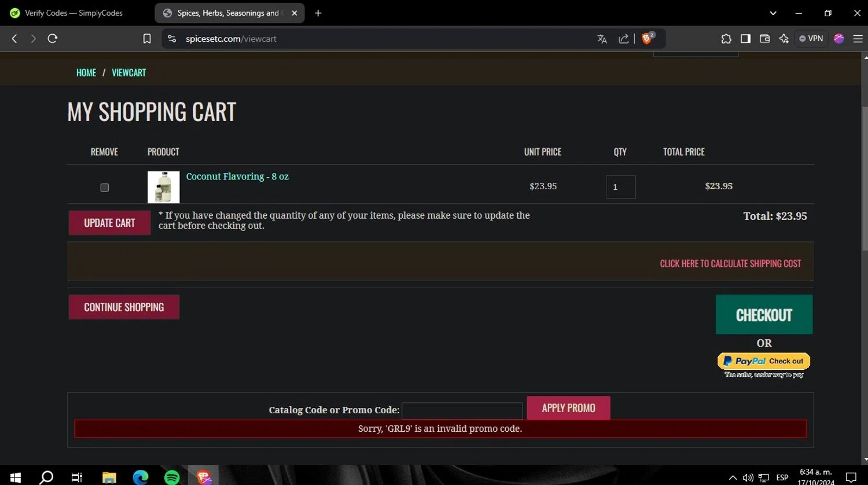
Task: Click the VPN button
Action: pos(811,39)
